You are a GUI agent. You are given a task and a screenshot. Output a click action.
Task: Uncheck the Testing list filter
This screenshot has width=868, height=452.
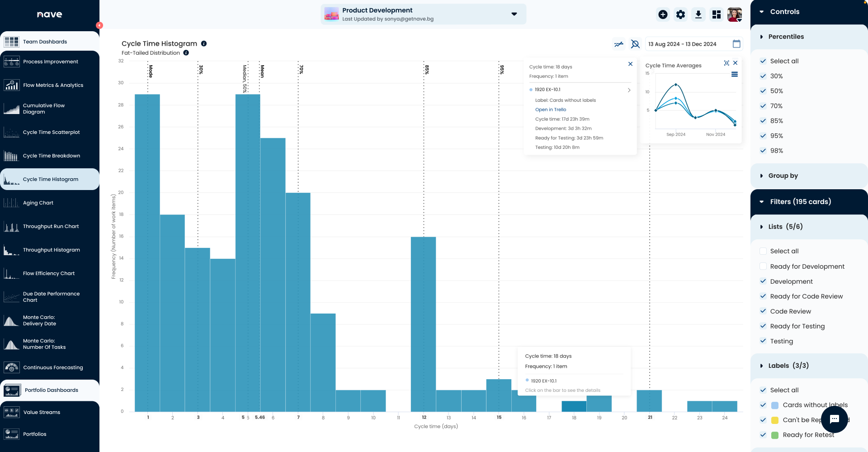763,341
